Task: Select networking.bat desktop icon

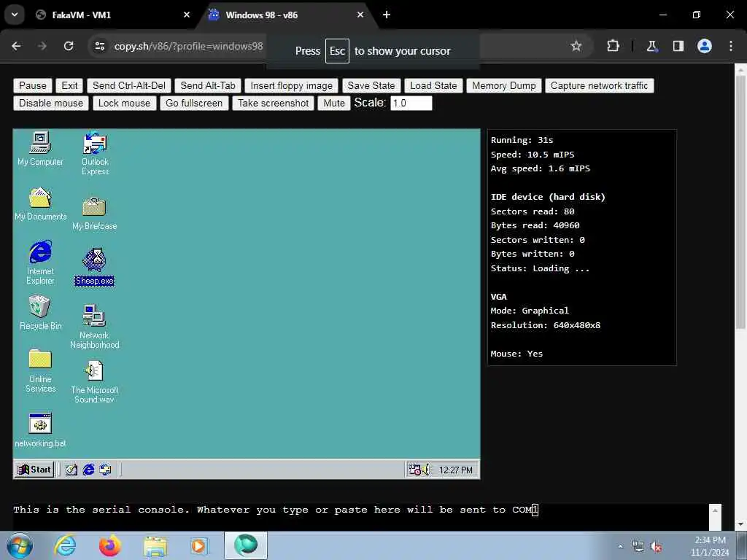Action: (x=40, y=430)
